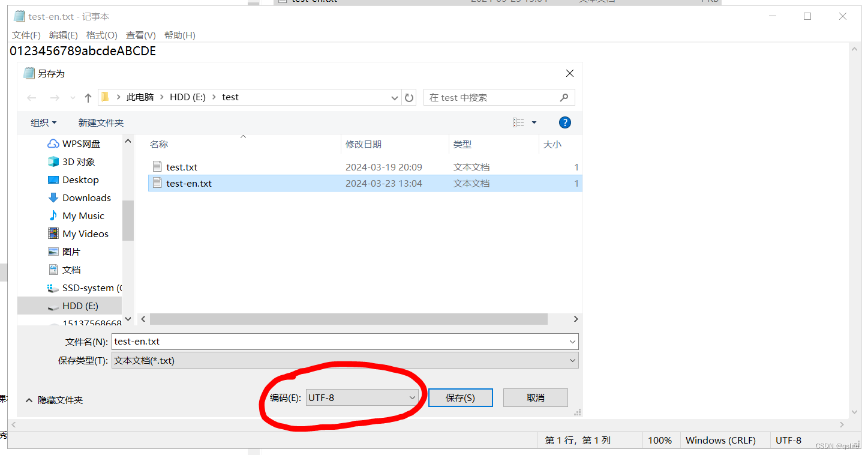Click the Forward arrow in Save As dialog
This screenshot has height=455, width=868.
point(55,97)
